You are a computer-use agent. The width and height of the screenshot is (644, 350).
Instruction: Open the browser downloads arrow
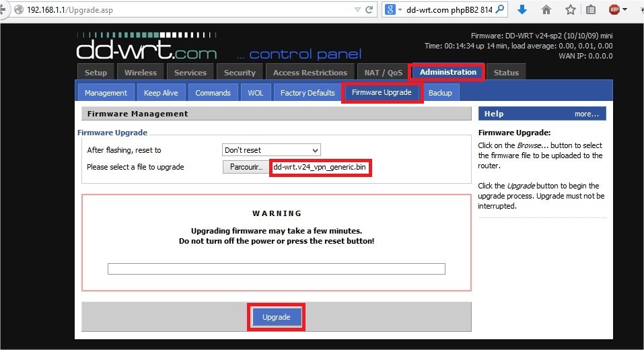(x=522, y=10)
